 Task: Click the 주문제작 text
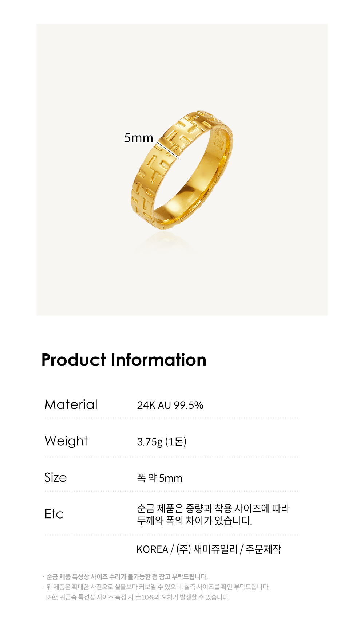[x=264, y=549]
